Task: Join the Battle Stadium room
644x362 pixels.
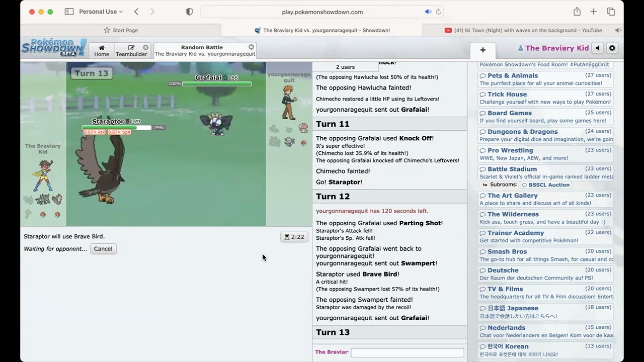Action: [545, 172]
